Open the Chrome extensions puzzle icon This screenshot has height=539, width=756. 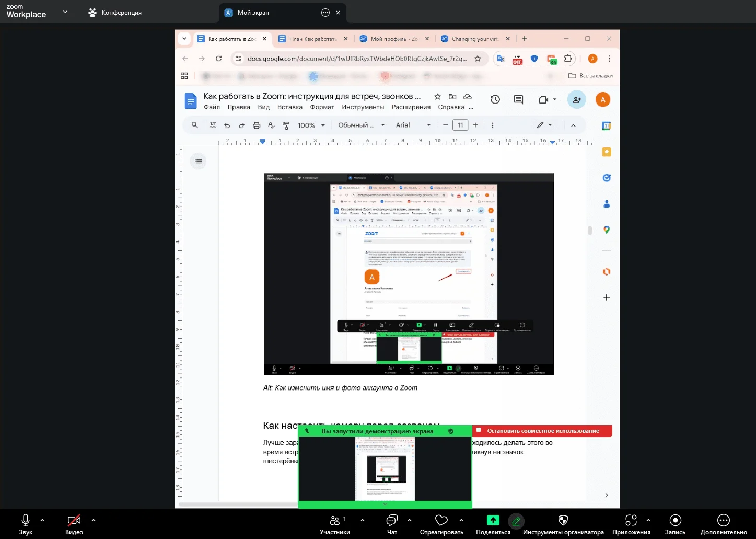(568, 59)
